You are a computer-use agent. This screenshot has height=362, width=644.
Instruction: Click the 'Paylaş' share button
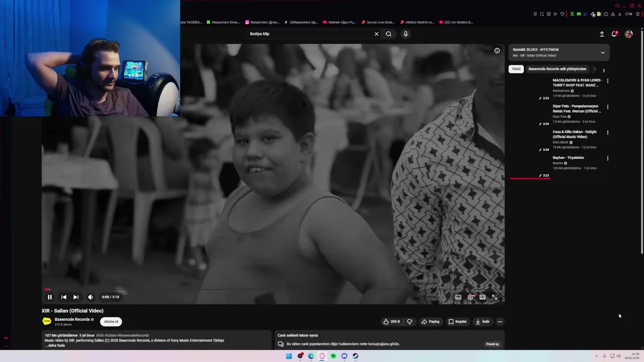pyautogui.click(x=431, y=322)
